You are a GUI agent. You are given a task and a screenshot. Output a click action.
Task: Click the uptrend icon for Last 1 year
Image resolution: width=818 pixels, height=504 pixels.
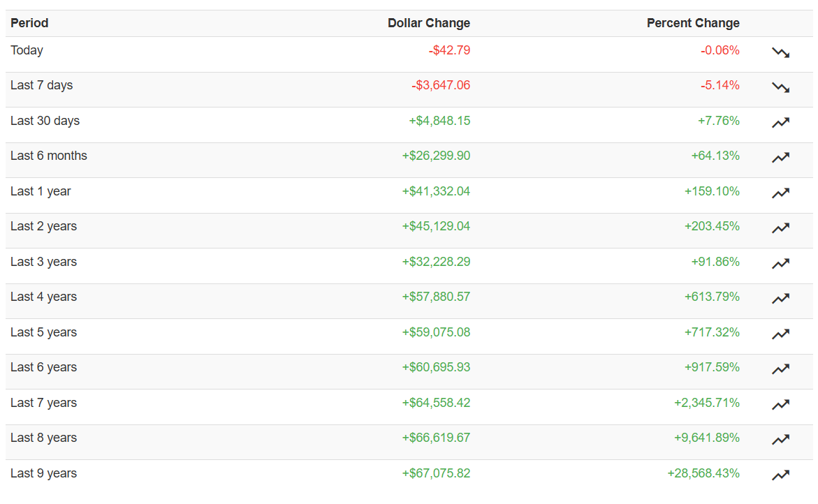(780, 193)
